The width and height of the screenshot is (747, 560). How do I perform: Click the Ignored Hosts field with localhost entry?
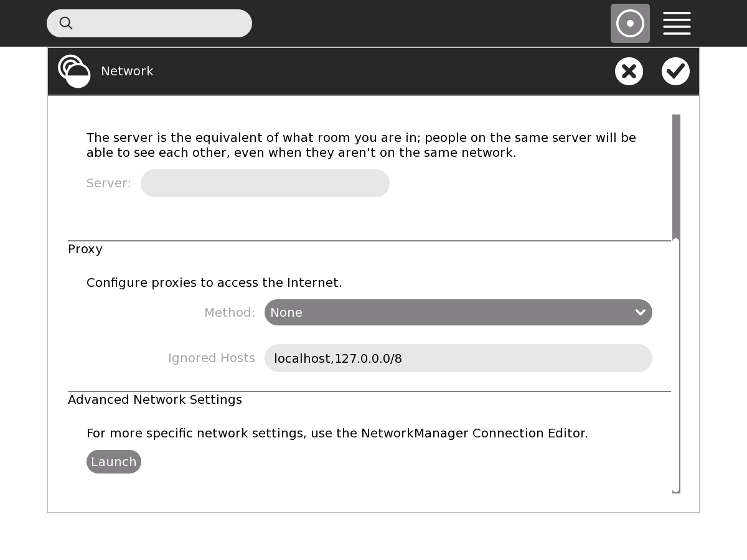coord(458,358)
